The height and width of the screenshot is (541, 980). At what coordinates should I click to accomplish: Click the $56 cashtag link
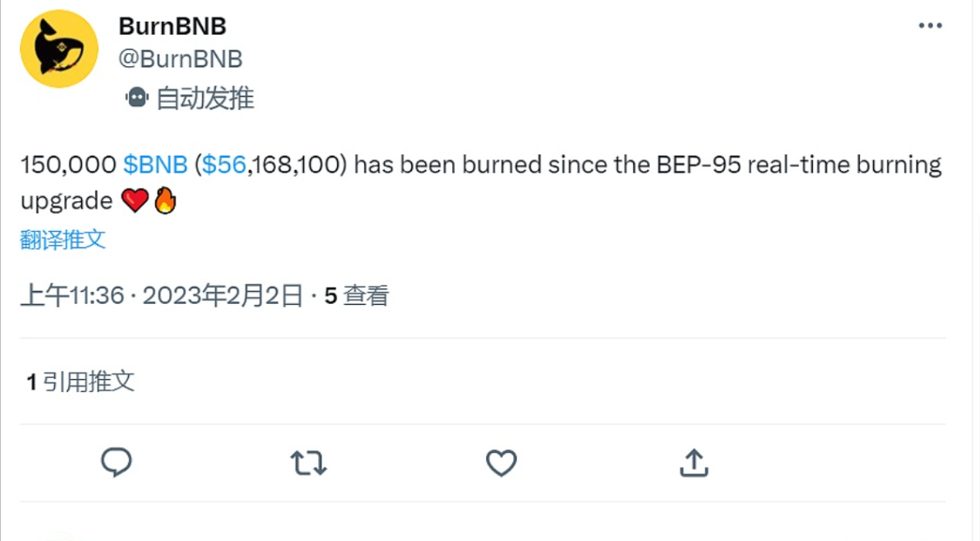point(224,165)
